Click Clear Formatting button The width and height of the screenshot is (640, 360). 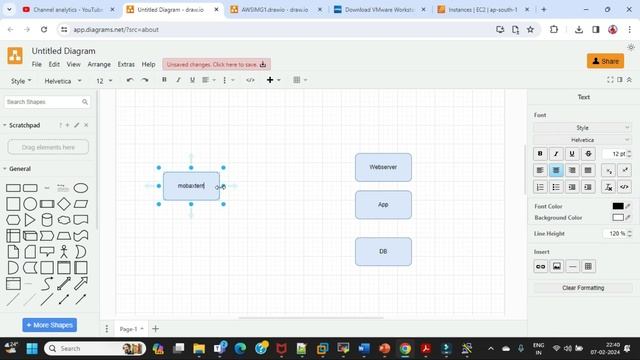coord(583,288)
